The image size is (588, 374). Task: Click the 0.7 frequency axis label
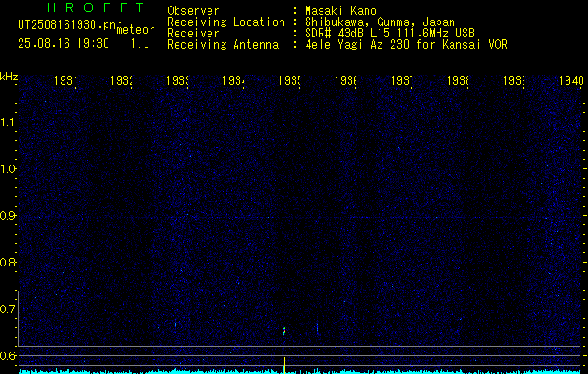click(x=7, y=309)
